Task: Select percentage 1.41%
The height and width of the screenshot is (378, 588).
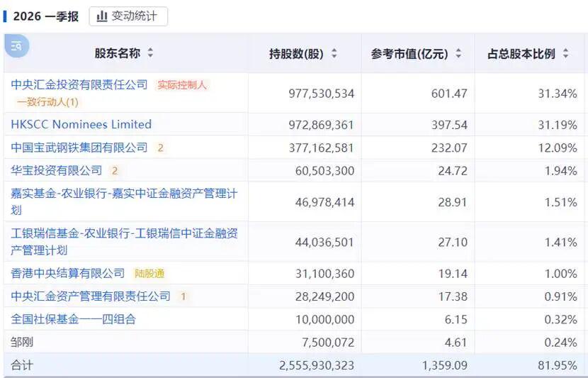Action: coord(561,242)
